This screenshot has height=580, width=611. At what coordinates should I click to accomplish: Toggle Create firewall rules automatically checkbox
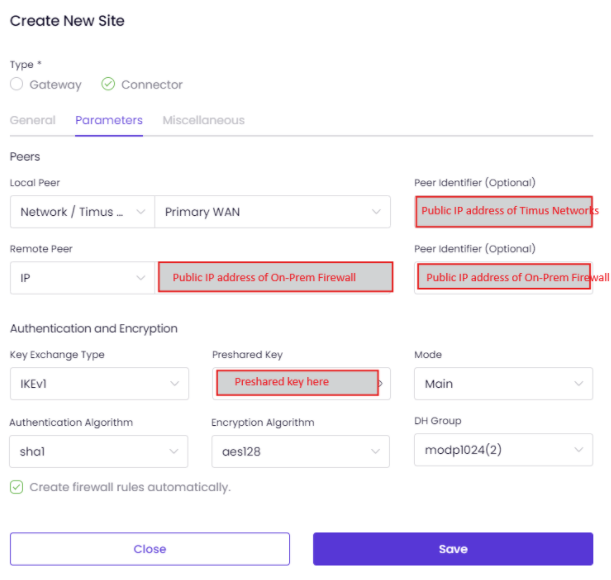tap(16, 487)
